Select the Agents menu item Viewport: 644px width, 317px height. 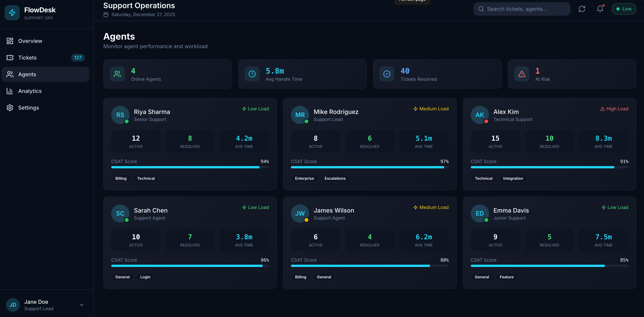coord(45,75)
